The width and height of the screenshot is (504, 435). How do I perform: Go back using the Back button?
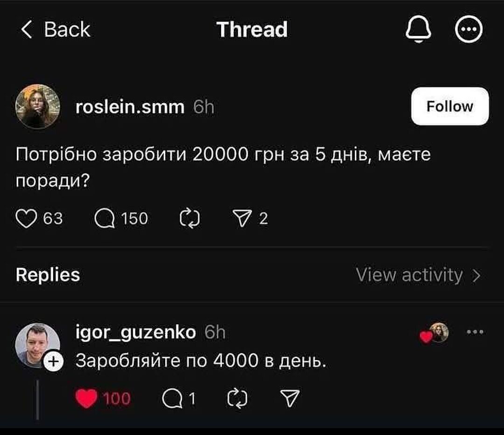click(56, 30)
